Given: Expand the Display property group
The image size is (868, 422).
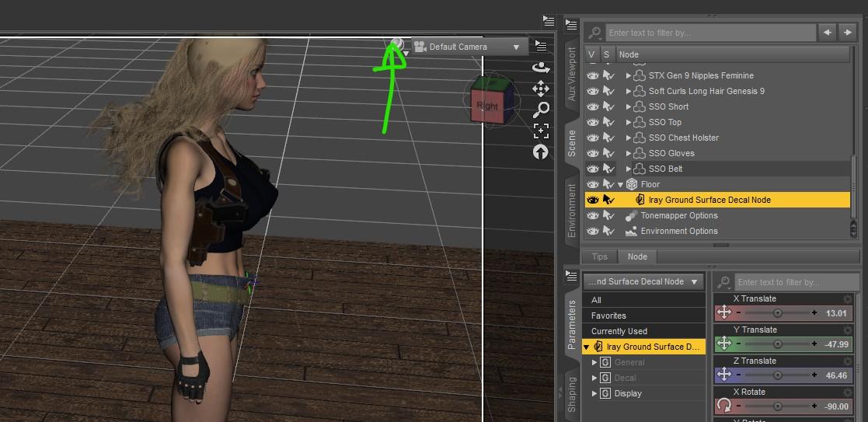Looking at the screenshot, I should coord(594,393).
